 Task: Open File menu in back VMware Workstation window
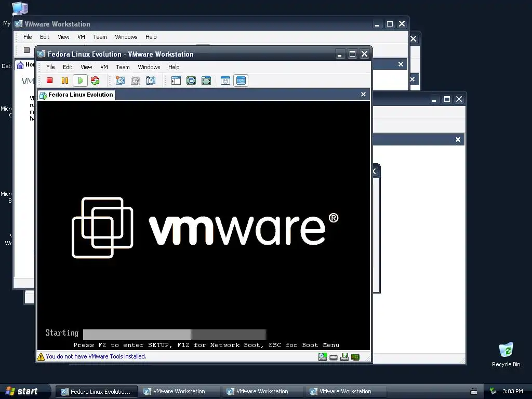(28, 37)
